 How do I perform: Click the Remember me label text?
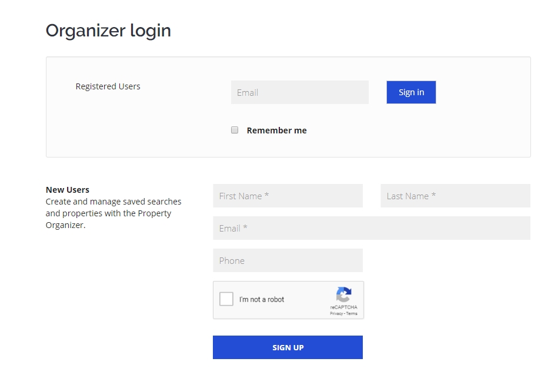coord(276,130)
